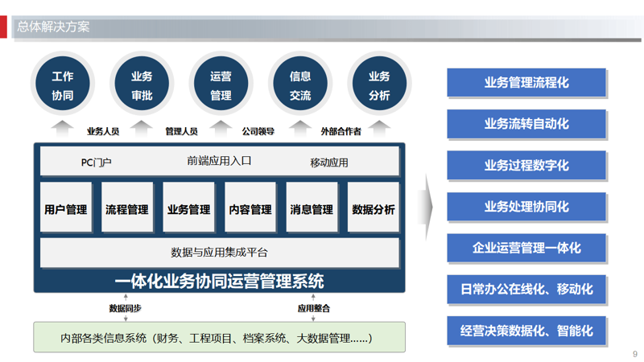Screen dimensions: 644x362
Task: Click the 外部合作者 label
Action: (x=341, y=131)
